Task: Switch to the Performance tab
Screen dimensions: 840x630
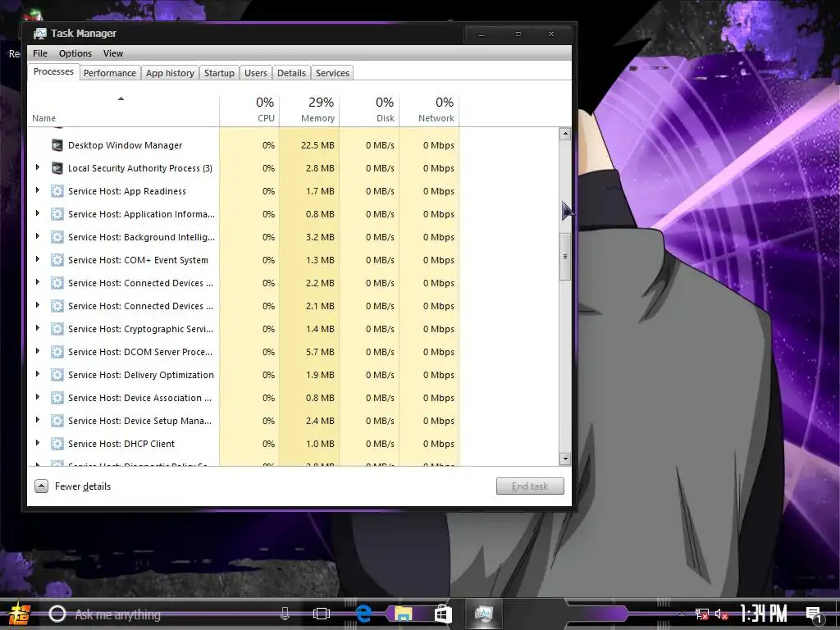Action: point(110,73)
